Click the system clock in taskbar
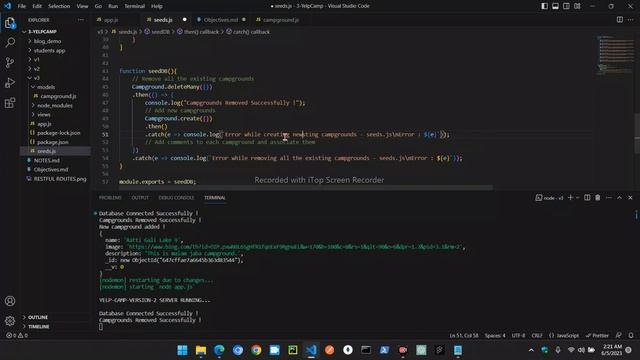Screen dimensions: 640x360 (612, 350)
